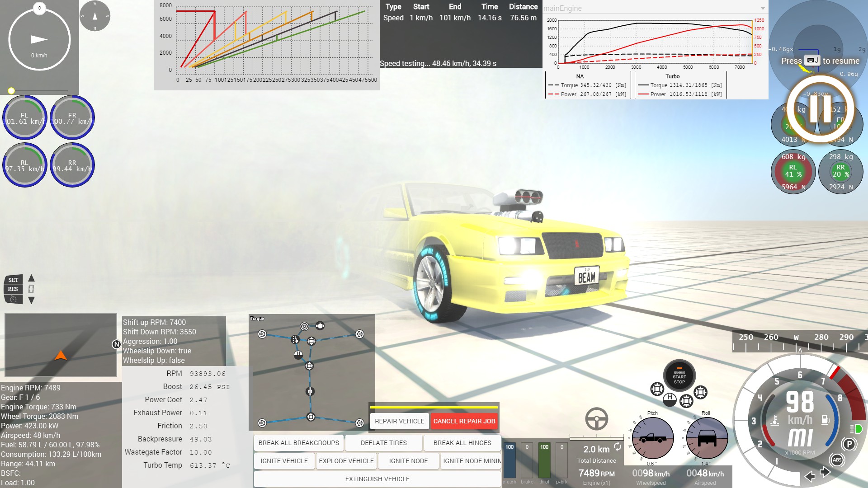Click the front-left wheel icon in Torque diagram
Viewport: 868px width, 488px height.
[262, 334]
